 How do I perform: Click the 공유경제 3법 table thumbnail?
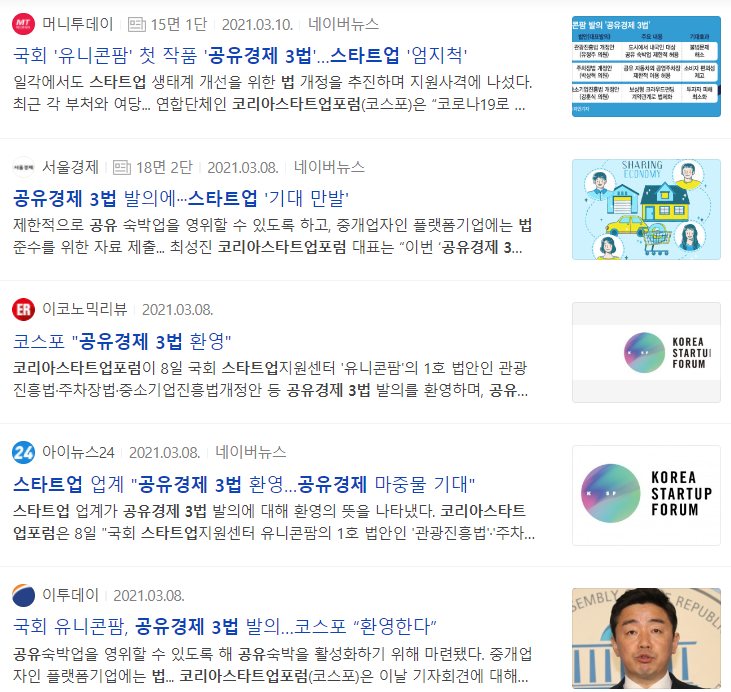[646, 66]
